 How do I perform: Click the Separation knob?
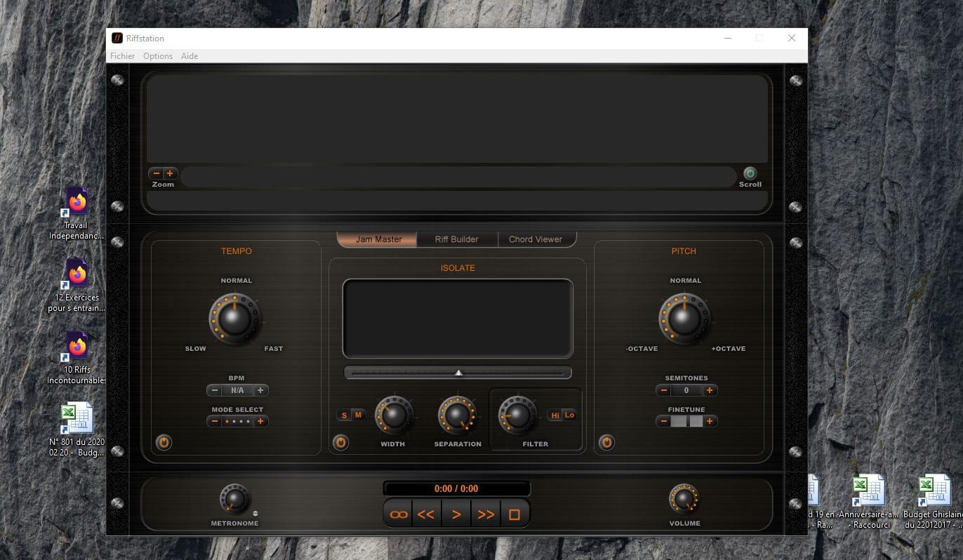click(457, 415)
